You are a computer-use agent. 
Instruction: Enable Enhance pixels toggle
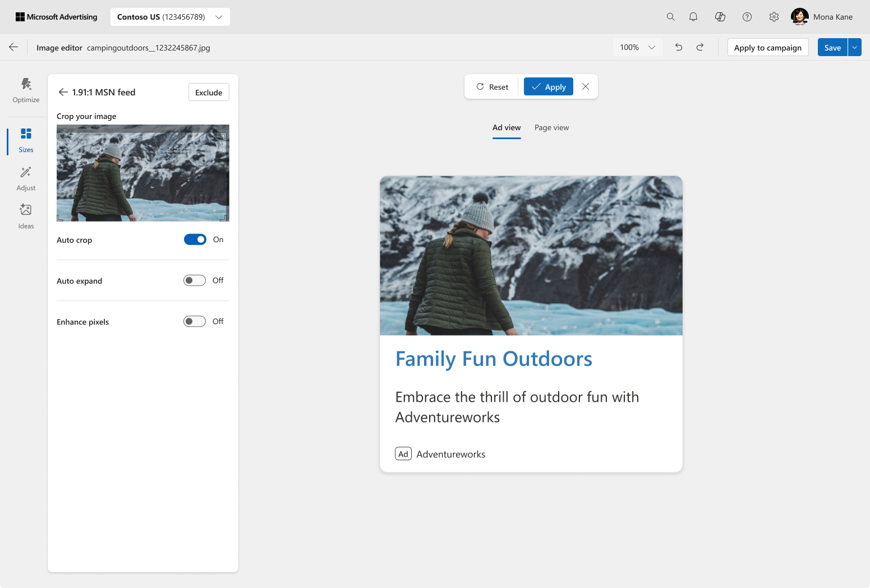(x=195, y=321)
